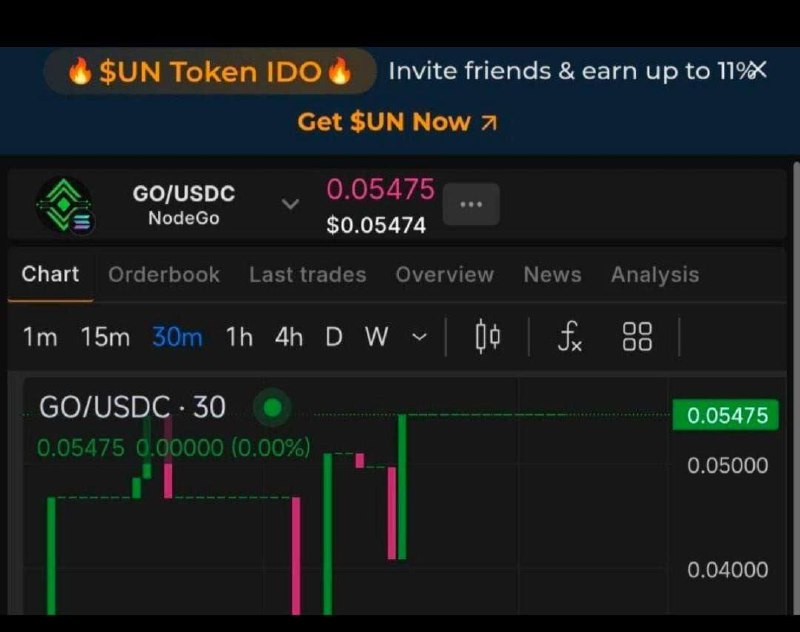Select the 30m timeframe

(178, 337)
